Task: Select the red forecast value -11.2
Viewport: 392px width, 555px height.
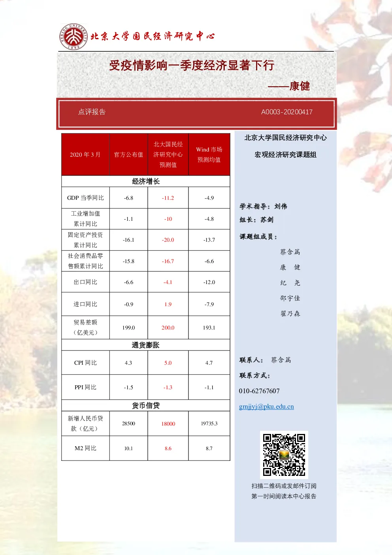Action: (x=168, y=198)
